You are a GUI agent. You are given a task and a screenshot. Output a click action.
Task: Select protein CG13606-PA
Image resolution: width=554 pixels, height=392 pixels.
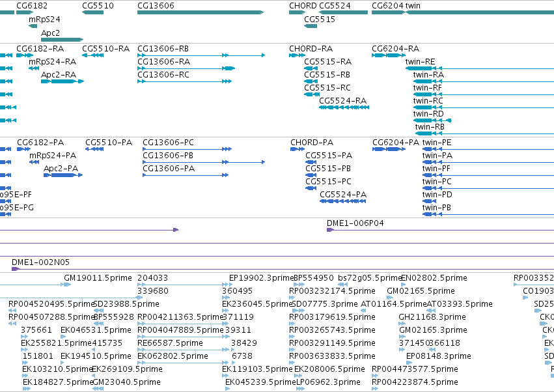pos(186,175)
